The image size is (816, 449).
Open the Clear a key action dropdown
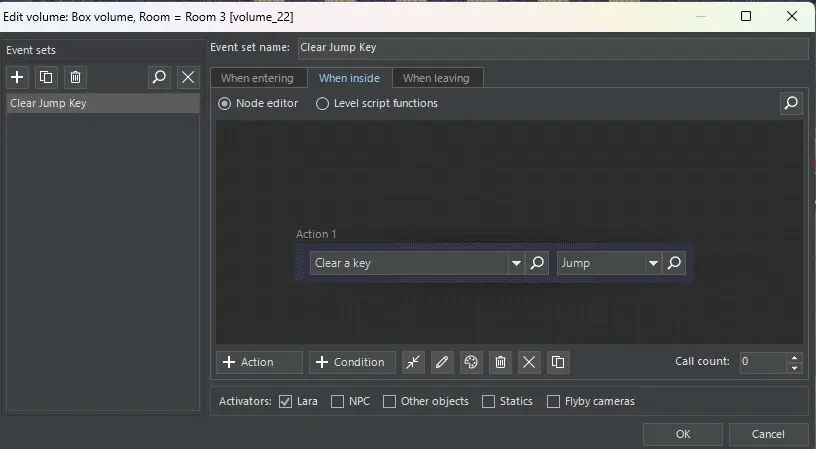click(x=516, y=263)
